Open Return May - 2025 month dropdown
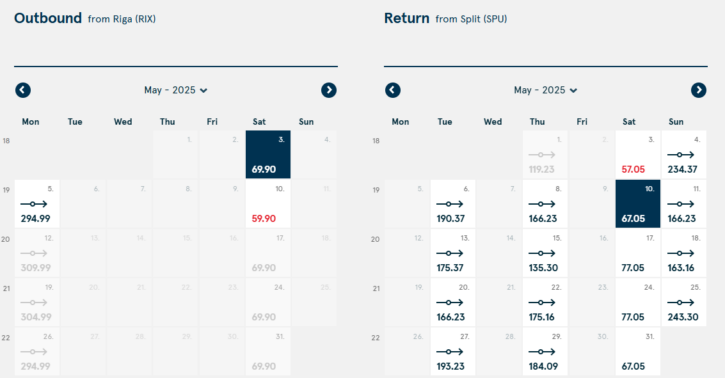The width and height of the screenshot is (725, 378). coord(546,90)
